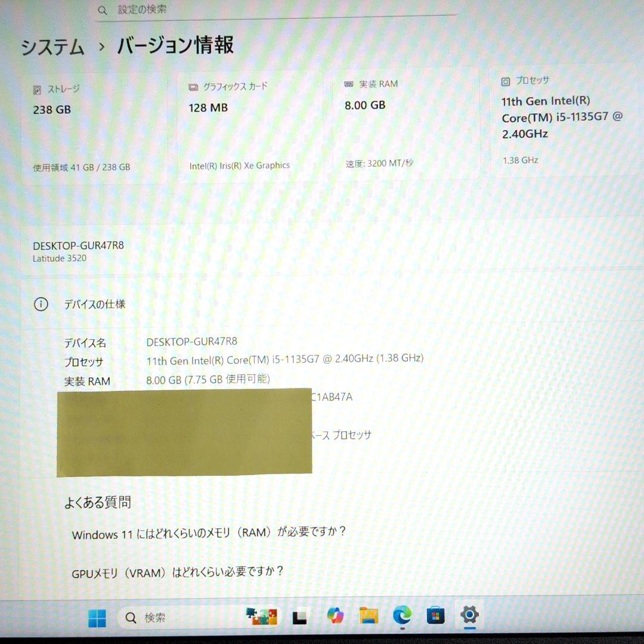Click the black-and-white desktop app icon in taskbar

point(299,618)
